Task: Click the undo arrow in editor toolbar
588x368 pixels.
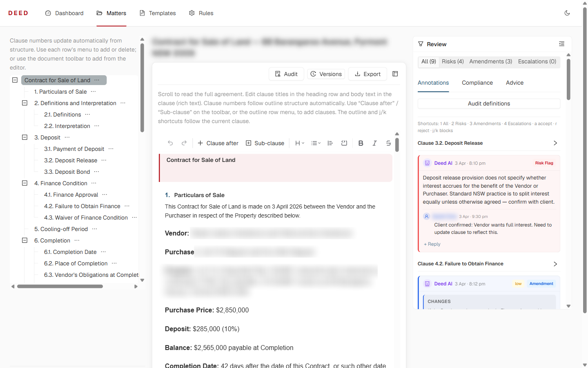Action: [170, 143]
